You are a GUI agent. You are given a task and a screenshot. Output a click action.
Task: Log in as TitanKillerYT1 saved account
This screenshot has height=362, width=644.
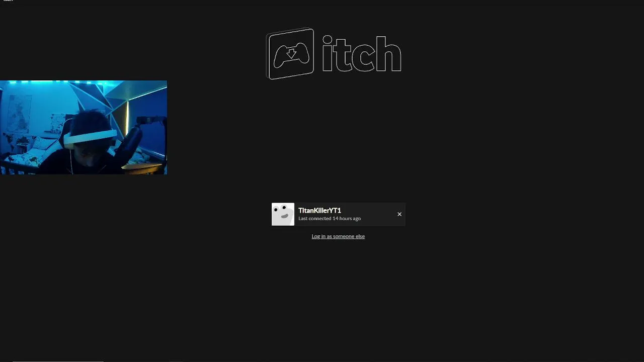coord(338,214)
